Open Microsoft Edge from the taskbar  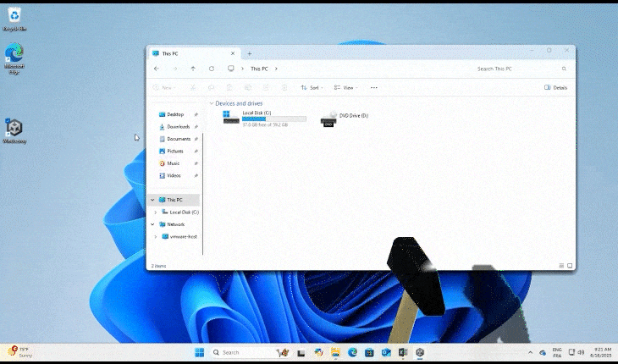352,352
